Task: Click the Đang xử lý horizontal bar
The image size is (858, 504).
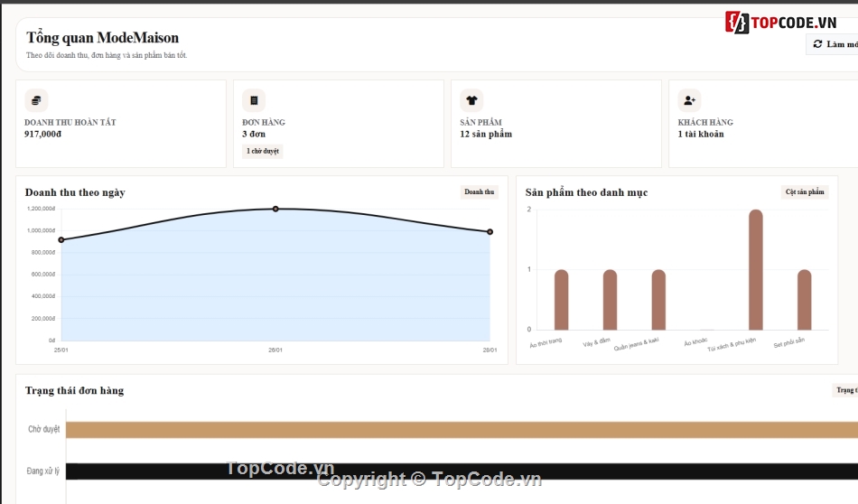Action: tap(462, 471)
